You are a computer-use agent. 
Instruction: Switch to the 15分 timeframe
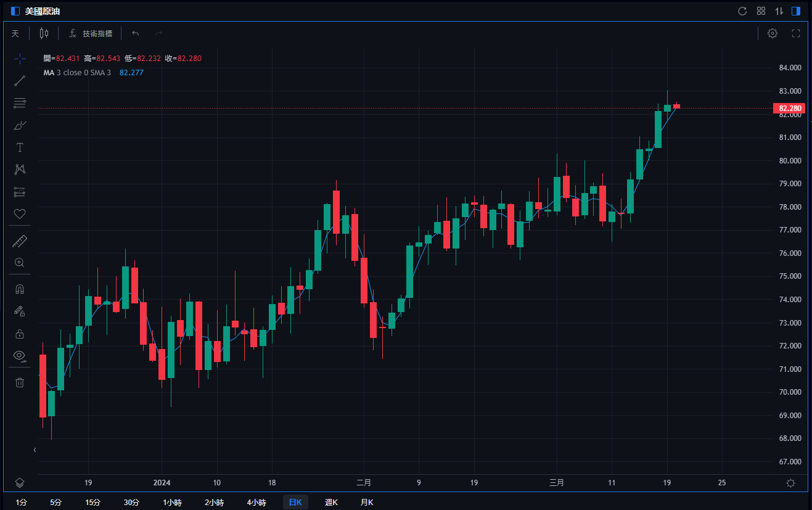[92, 502]
